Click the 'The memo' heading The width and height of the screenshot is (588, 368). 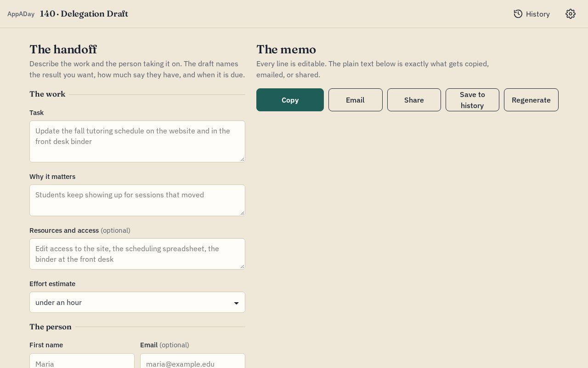coord(286,49)
